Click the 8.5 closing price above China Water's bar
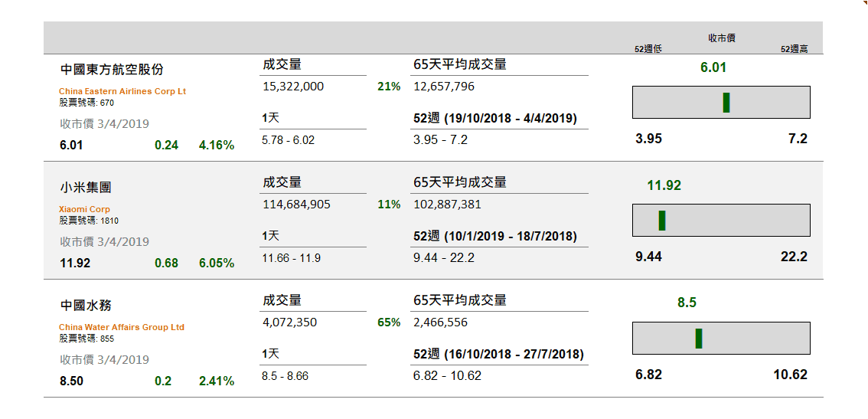The height and width of the screenshot is (419, 868). click(687, 303)
